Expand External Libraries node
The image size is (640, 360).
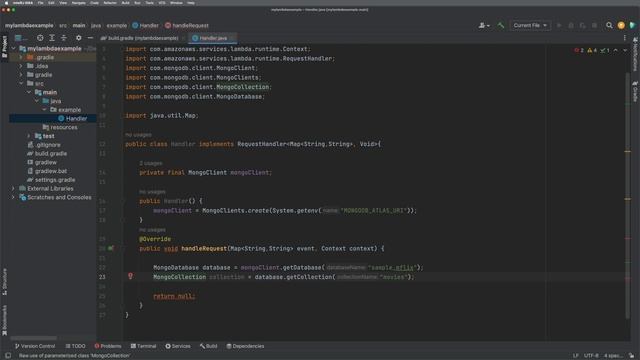pyautogui.click(x=13, y=189)
